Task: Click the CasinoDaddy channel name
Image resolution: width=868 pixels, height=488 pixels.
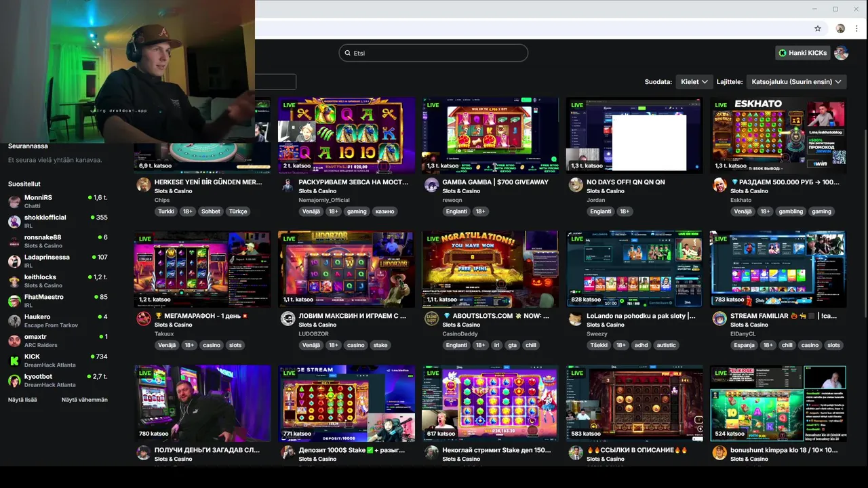Action: tap(460, 333)
